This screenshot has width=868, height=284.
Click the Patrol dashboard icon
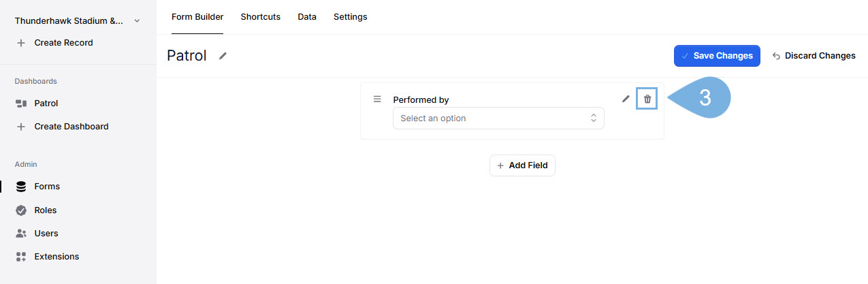click(x=21, y=104)
